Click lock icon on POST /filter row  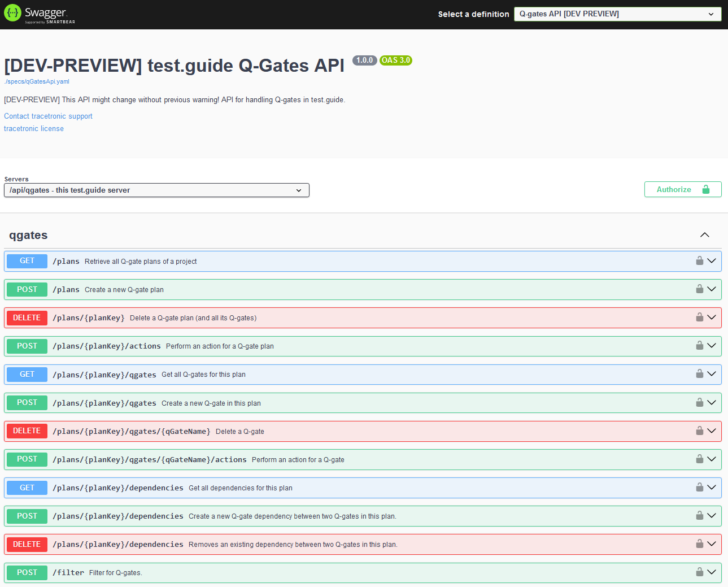(699, 572)
